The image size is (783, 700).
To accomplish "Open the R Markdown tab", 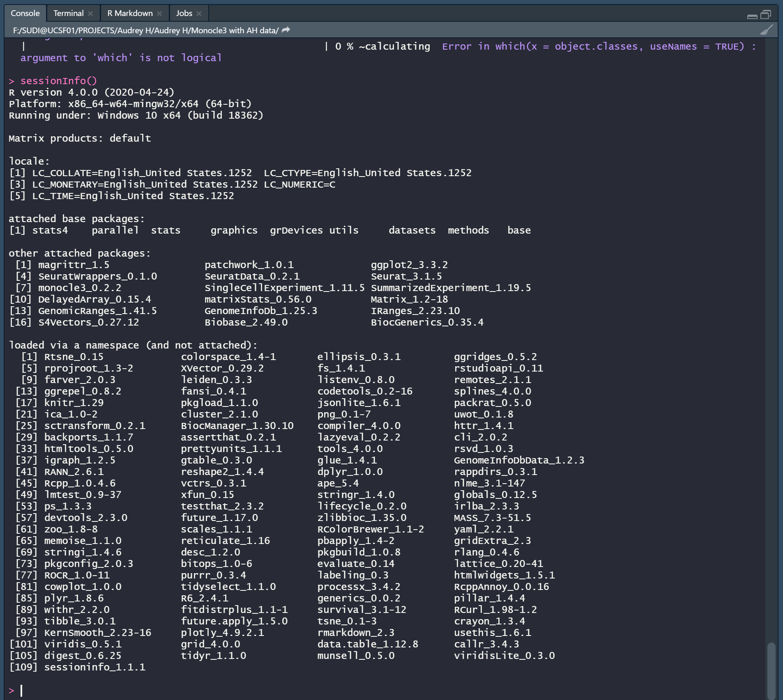I will 130,13.
